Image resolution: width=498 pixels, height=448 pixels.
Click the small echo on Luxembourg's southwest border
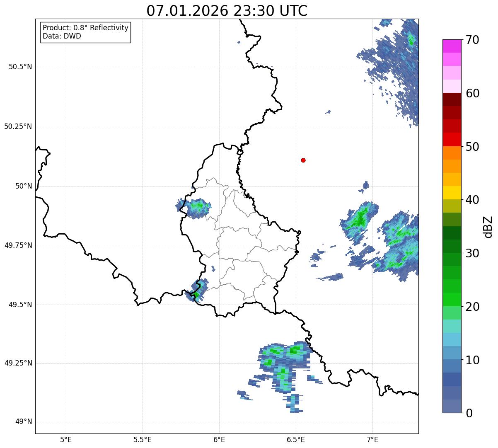tap(198, 290)
